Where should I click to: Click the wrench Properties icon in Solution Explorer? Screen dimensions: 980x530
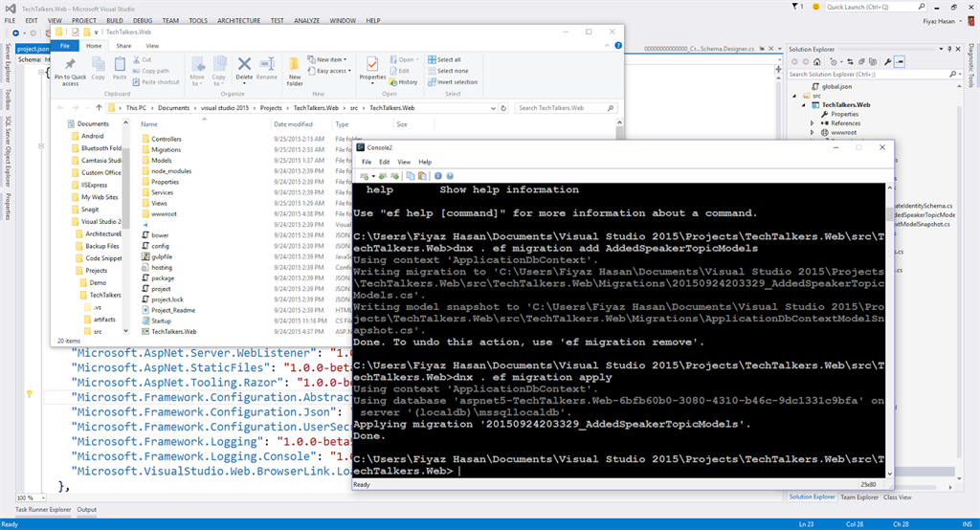pyautogui.click(x=889, y=60)
